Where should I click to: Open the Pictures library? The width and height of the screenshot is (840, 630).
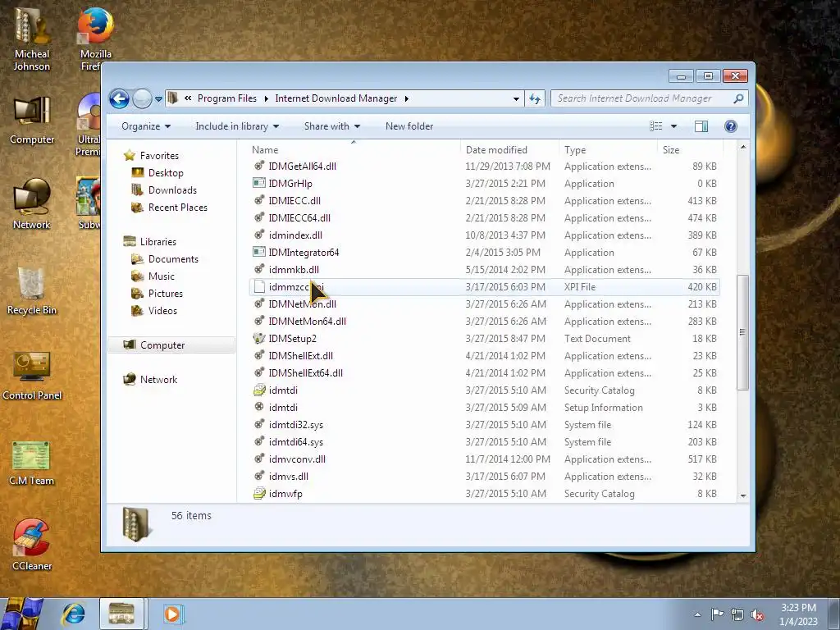(166, 294)
